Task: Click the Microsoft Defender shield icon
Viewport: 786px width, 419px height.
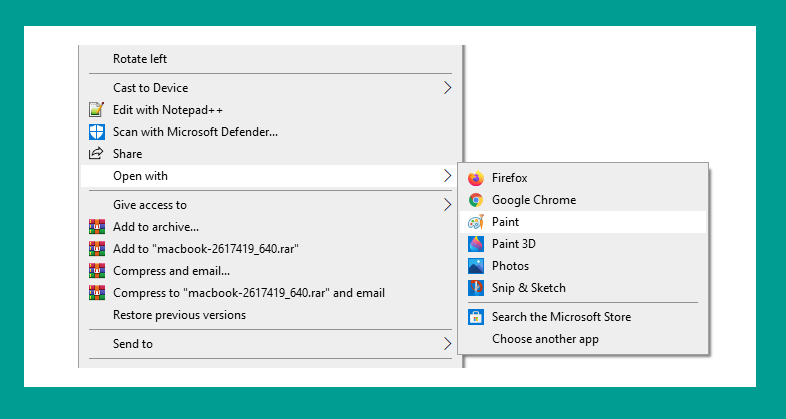Action: click(97, 132)
